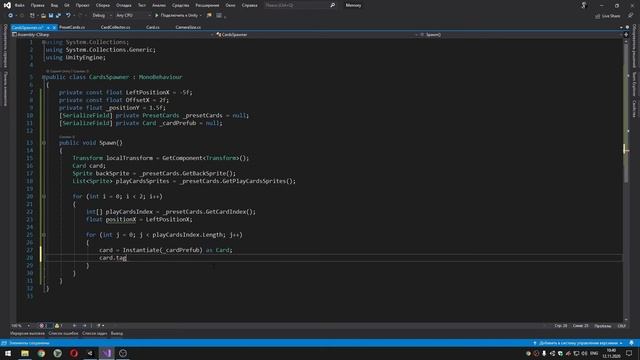
Task: Open the CardsSpawner class navigation dropdown
Action: pyautogui.click(x=316, y=35)
